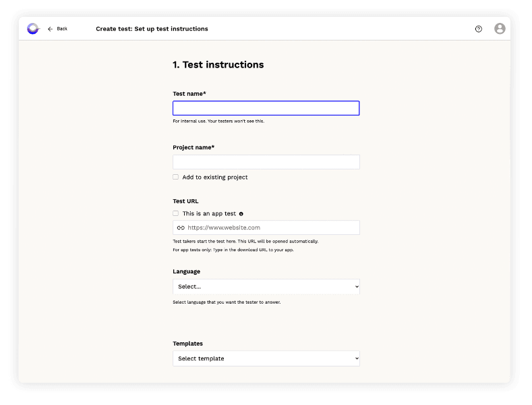Click the back arrow icon

coord(50,29)
